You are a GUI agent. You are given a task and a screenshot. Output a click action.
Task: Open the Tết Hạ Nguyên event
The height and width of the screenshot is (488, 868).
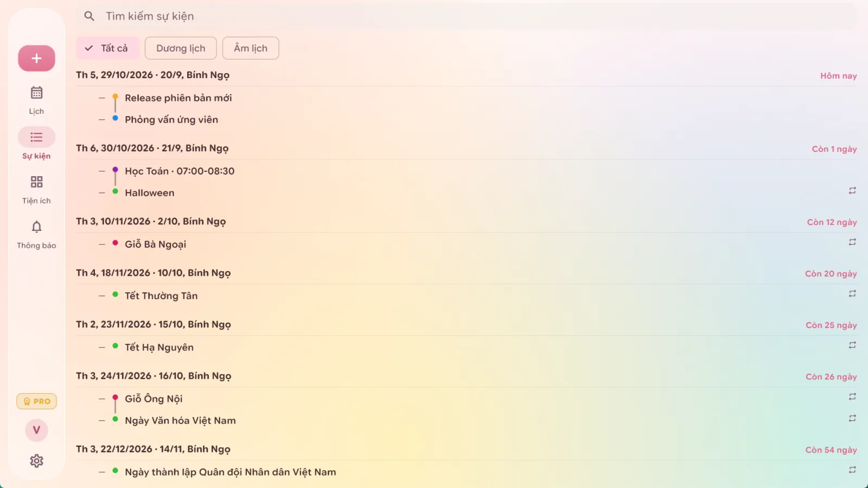(x=159, y=348)
